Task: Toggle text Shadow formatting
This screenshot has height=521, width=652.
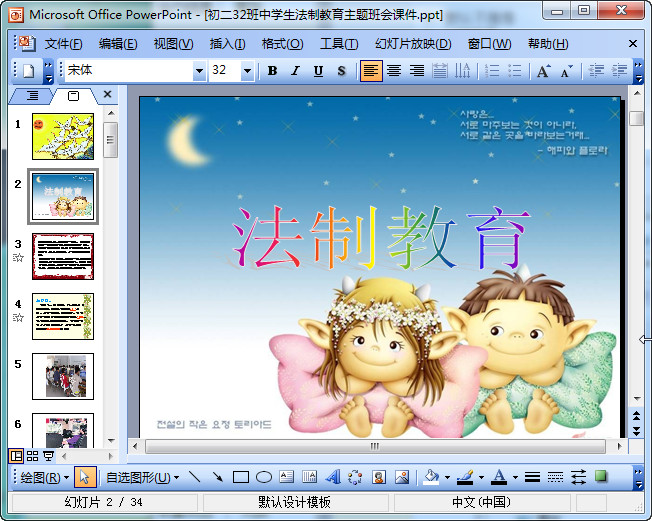Action: point(341,71)
